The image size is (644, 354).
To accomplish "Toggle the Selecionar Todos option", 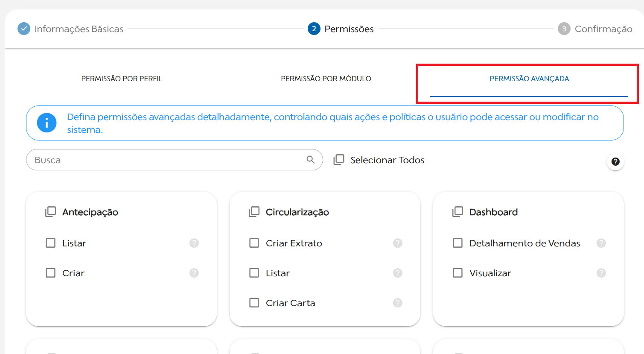I will [339, 160].
